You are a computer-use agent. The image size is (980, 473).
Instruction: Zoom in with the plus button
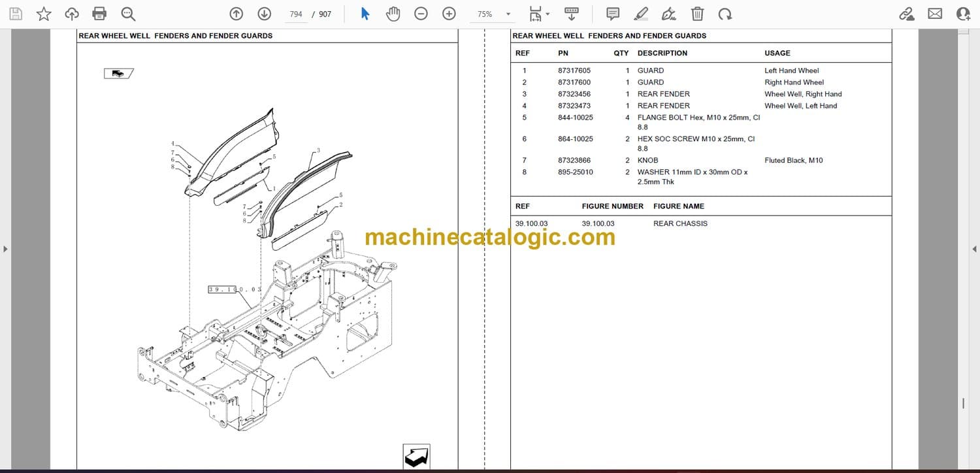pyautogui.click(x=449, y=14)
